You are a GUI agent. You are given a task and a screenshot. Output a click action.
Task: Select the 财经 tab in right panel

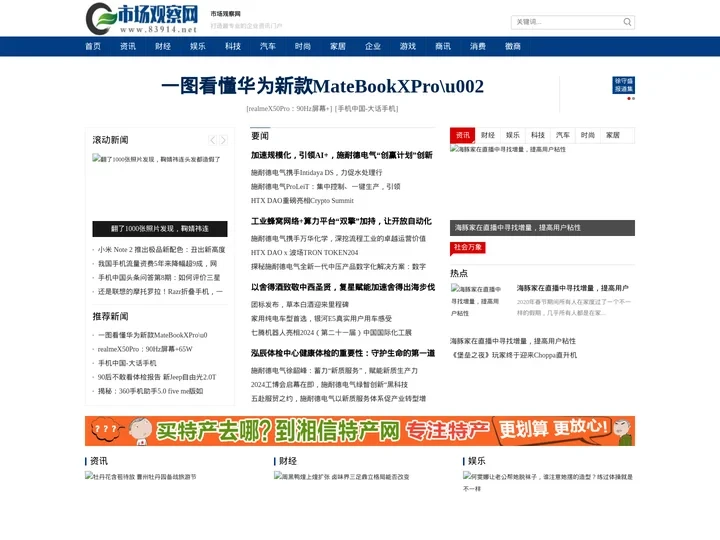pos(488,135)
